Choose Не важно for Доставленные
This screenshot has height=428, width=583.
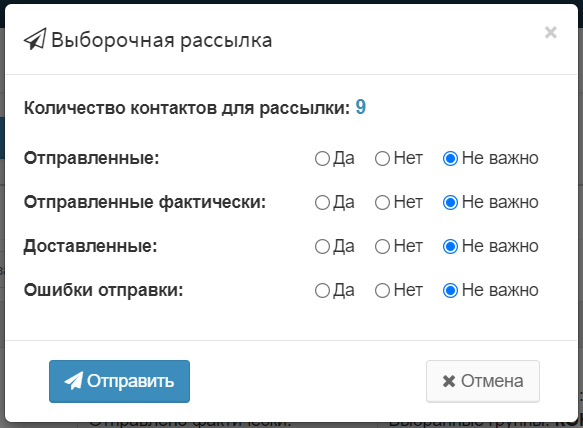[x=450, y=247]
